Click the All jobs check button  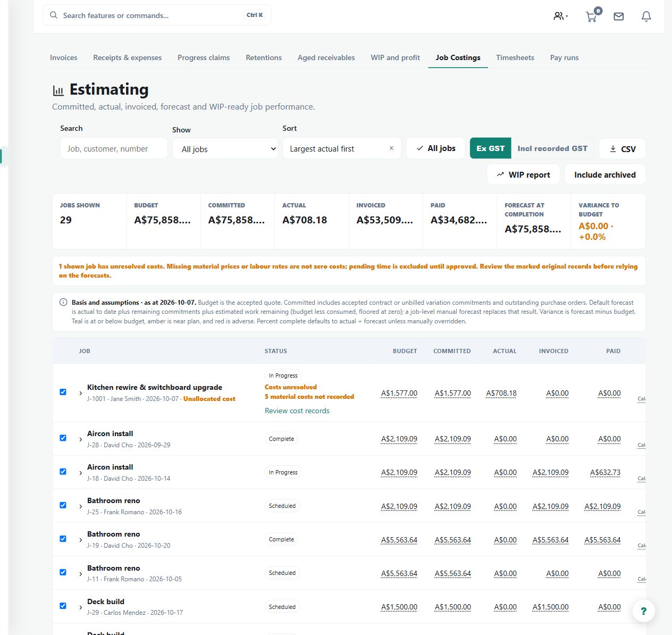point(435,148)
